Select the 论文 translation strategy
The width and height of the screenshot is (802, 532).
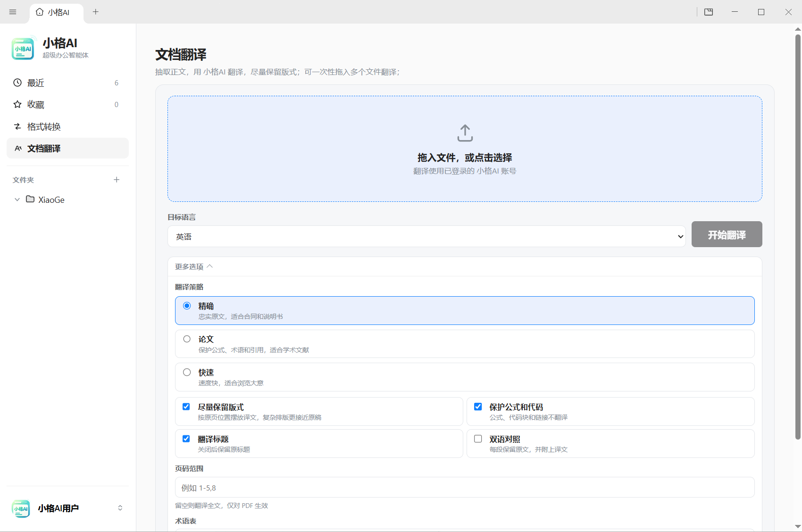click(187, 339)
